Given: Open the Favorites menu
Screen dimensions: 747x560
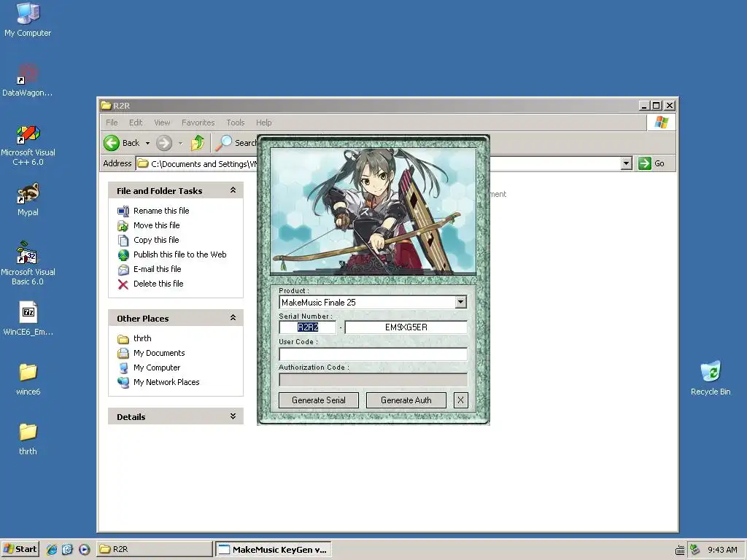Looking at the screenshot, I should point(198,122).
